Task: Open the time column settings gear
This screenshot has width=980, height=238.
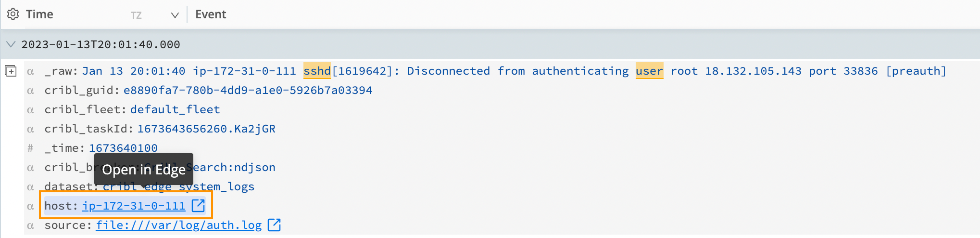Action: click(13, 14)
